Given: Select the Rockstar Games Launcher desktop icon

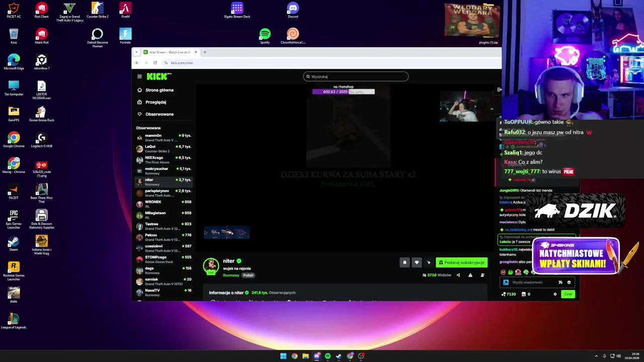Looking at the screenshot, I should 14,271.
